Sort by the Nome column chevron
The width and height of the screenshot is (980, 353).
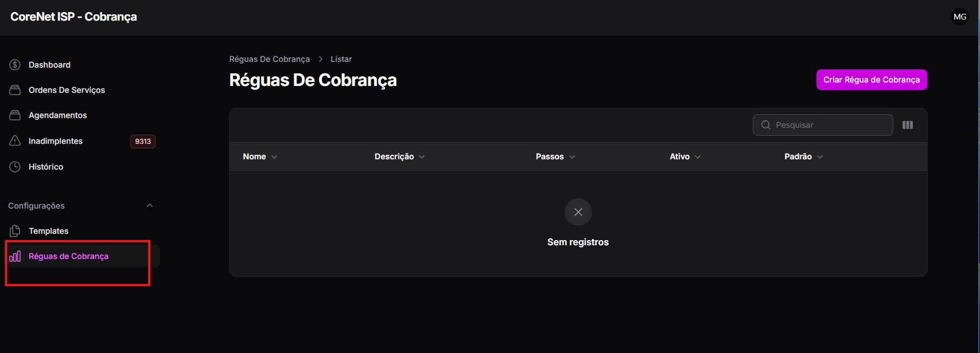[x=274, y=157]
